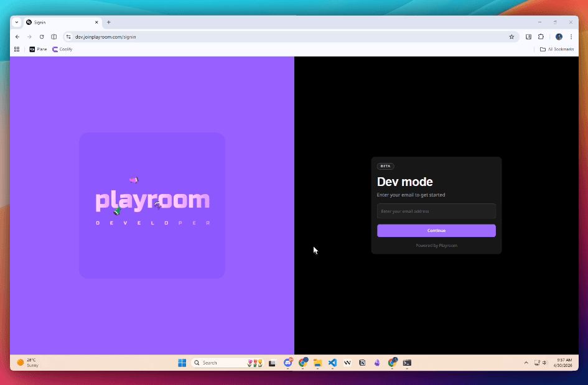Open the second Chrome taskbar icon

tap(392, 363)
